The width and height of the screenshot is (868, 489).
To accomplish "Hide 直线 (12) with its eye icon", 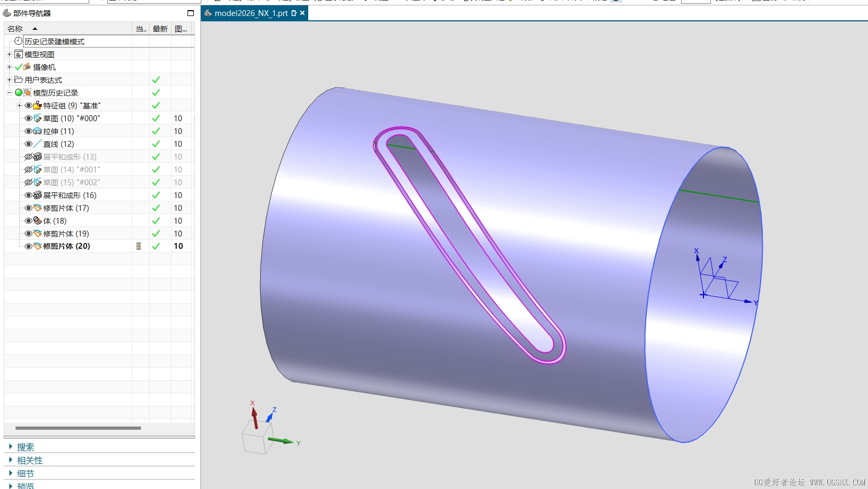I will tap(28, 144).
